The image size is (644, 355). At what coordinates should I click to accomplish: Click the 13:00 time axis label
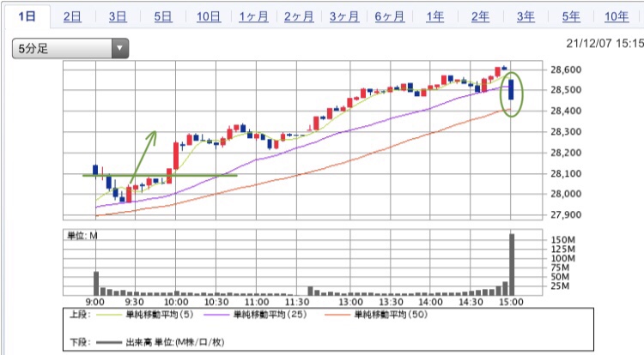coord(350,302)
